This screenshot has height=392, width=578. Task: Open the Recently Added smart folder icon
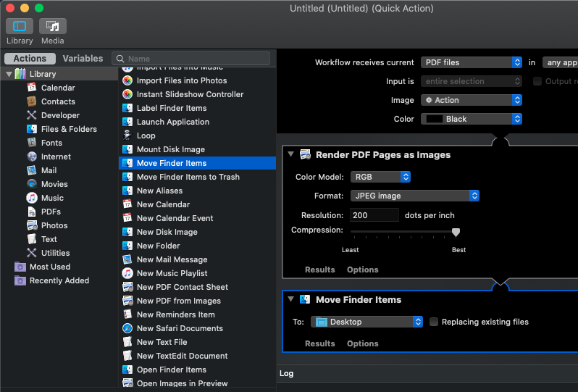coord(20,280)
